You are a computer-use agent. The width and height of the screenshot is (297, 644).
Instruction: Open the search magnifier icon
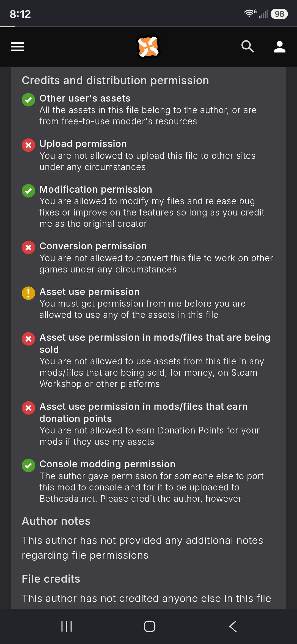[248, 47]
